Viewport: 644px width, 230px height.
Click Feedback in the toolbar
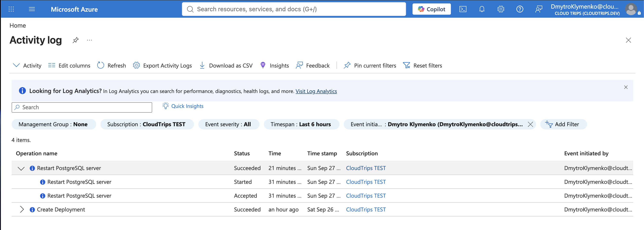point(313,66)
